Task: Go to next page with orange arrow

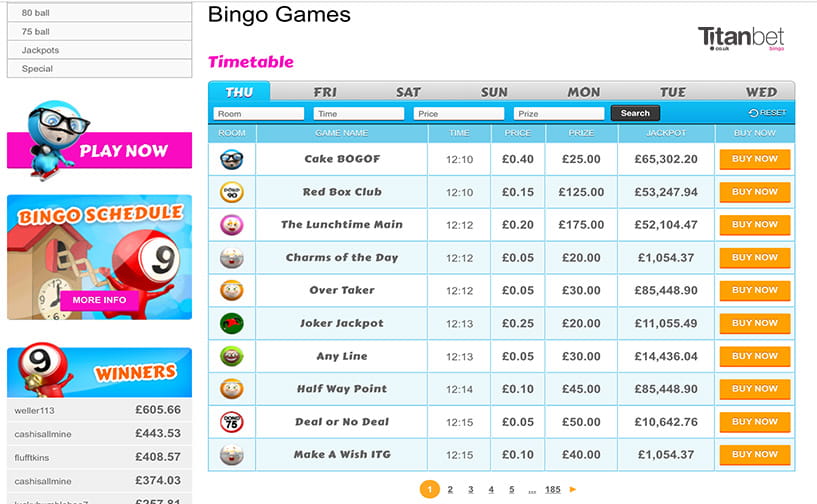Action: point(573,489)
